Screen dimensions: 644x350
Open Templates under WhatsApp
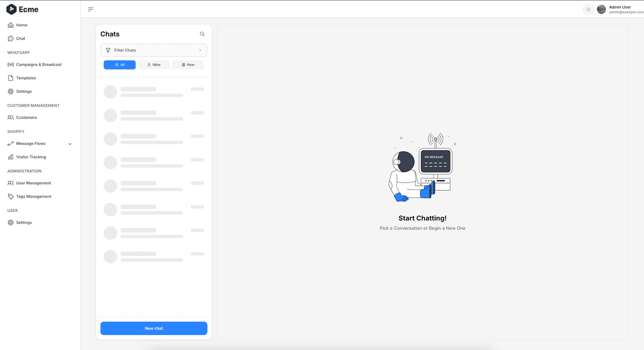pos(26,77)
